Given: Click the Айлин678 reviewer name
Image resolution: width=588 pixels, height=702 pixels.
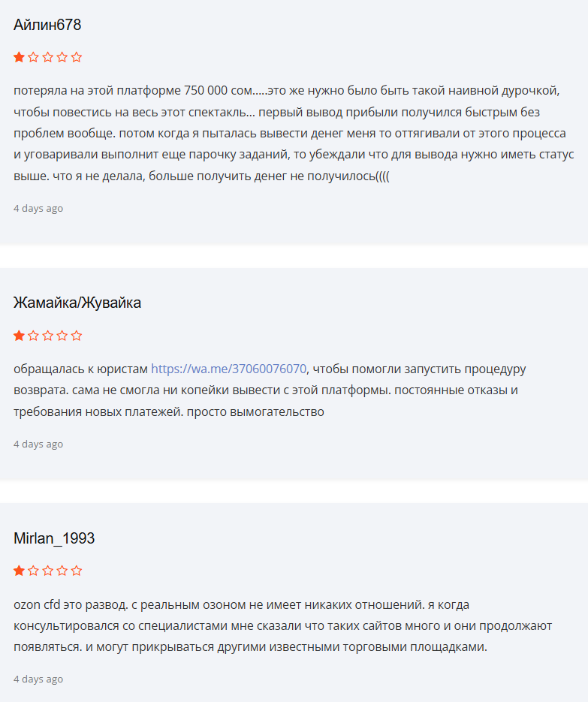Looking at the screenshot, I should [x=47, y=25].
